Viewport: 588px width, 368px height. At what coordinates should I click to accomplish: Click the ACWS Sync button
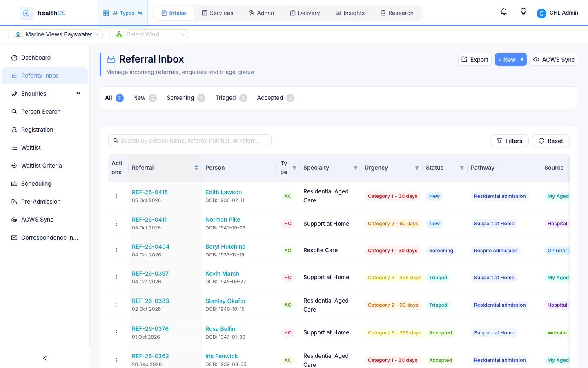554,60
